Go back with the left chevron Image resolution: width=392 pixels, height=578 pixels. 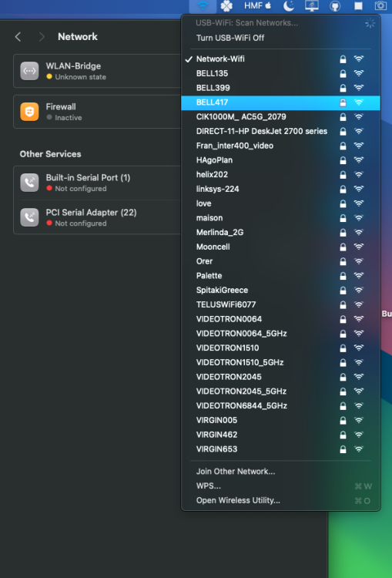pyautogui.click(x=18, y=37)
